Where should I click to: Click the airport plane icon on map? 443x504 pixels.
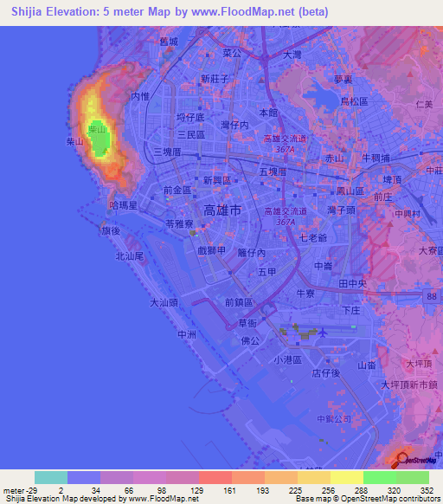coord(323,333)
